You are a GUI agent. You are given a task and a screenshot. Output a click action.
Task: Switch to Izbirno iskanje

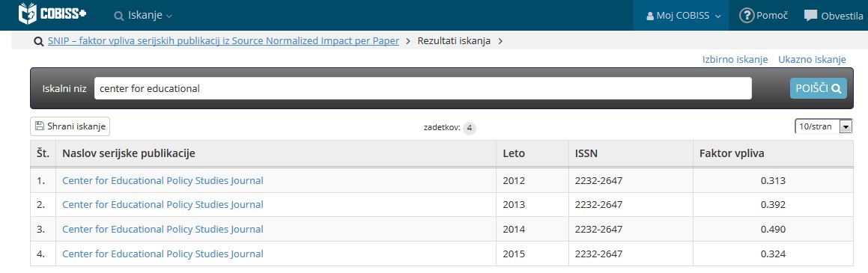(735, 60)
